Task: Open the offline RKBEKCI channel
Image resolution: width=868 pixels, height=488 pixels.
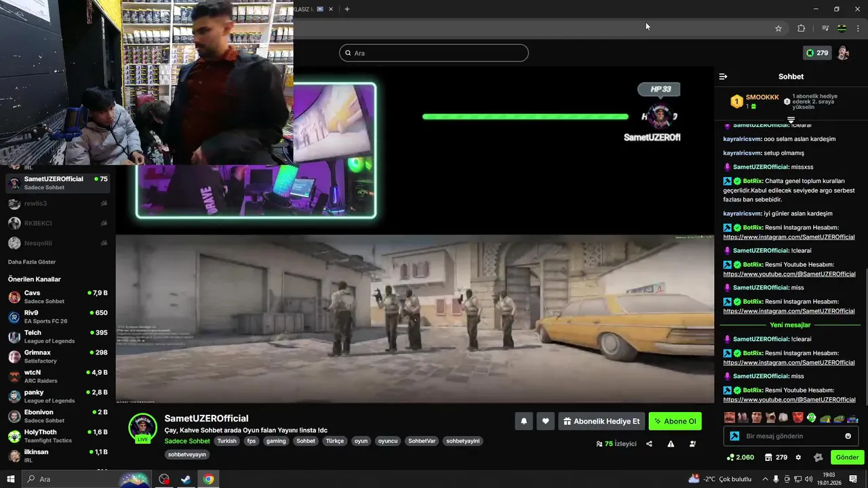Action: click(58, 223)
